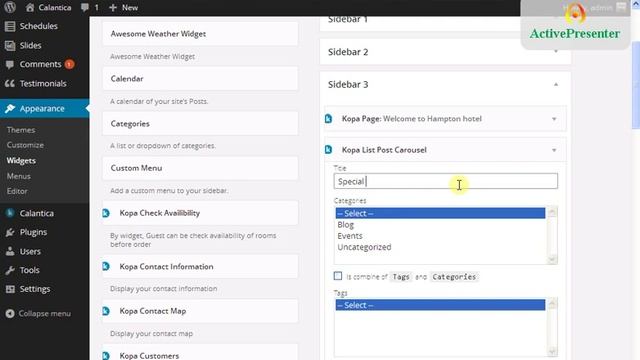
Task: Click the Collapse menu arrow icon
Action: [10, 313]
